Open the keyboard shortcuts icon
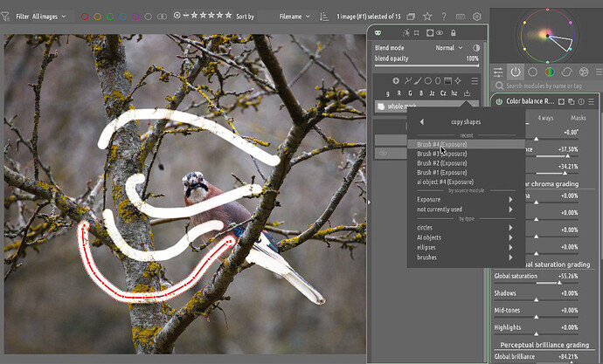This screenshot has width=603, height=364. [x=461, y=17]
